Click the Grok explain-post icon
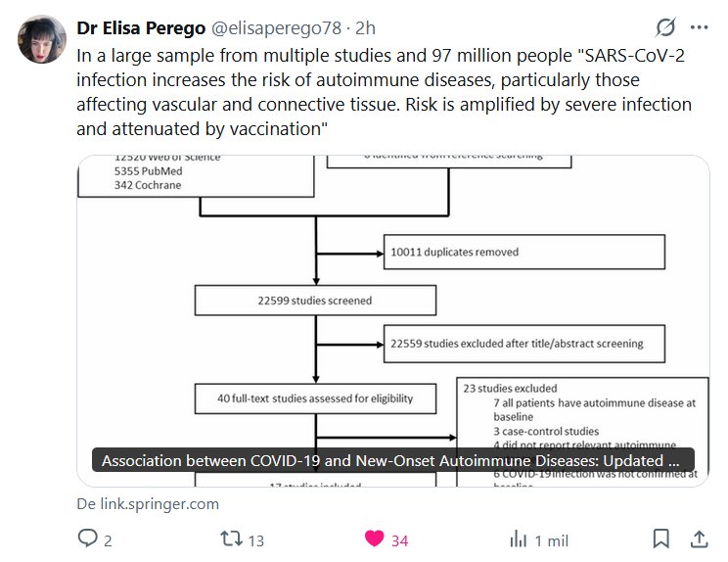728x562 pixels. coord(665,27)
